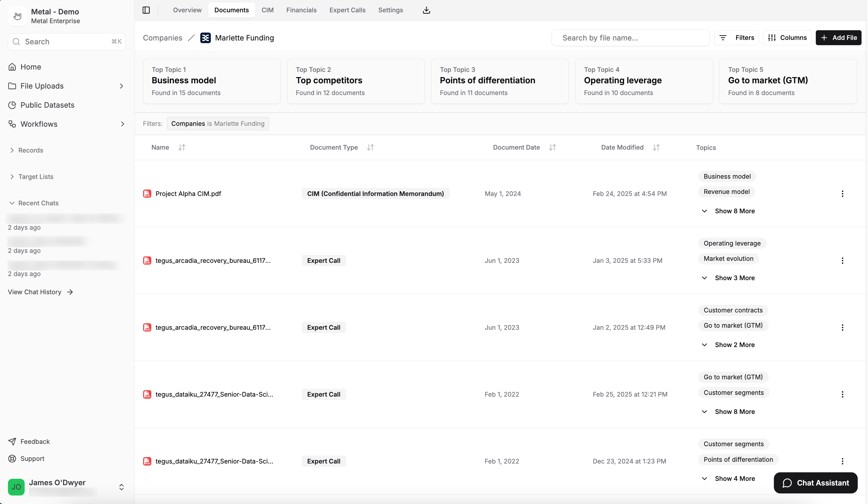This screenshot has width=868, height=504.
Task: Open three-dot menu for Project Alpha CIM.pdf
Action: [x=842, y=194]
